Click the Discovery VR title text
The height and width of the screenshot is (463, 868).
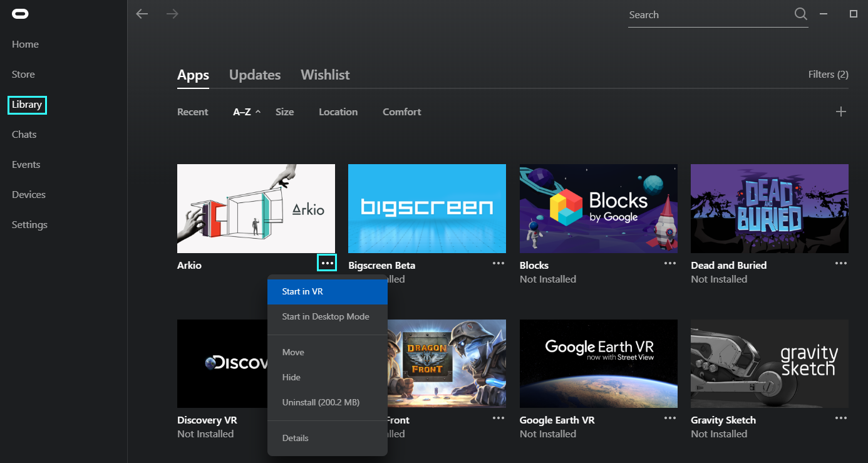(207, 420)
